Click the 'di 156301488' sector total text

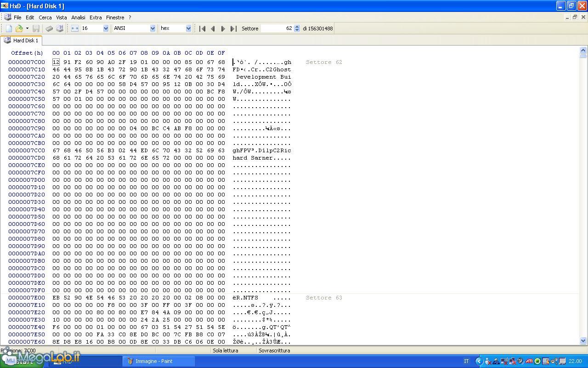(x=318, y=29)
